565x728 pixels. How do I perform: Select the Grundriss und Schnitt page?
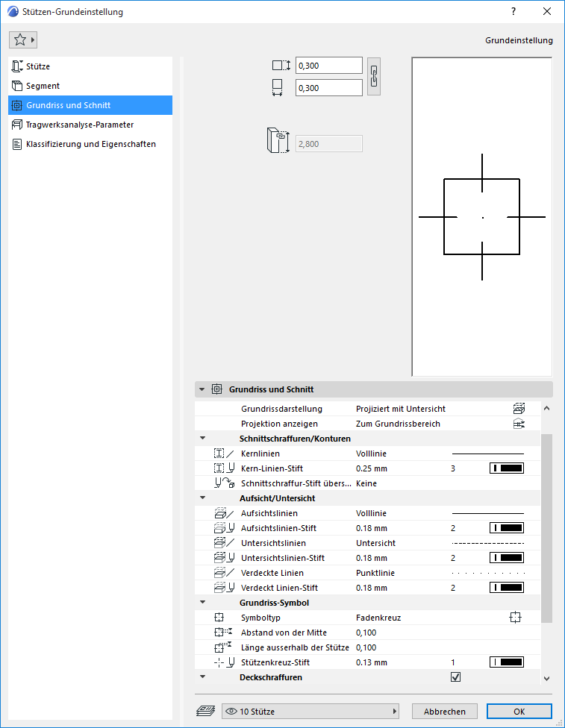[x=90, y=105]
